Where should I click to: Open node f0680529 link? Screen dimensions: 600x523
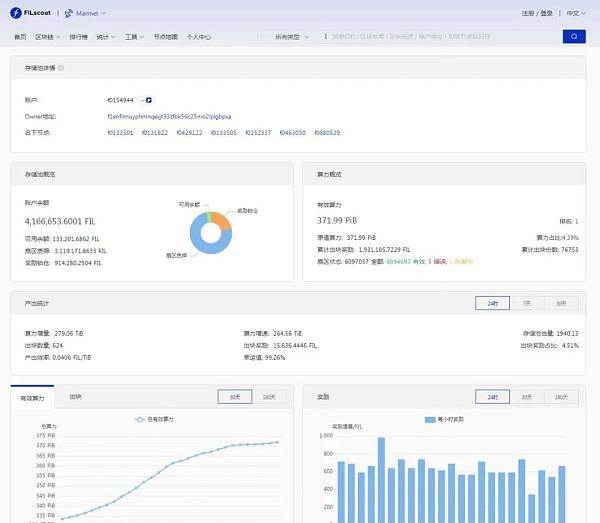327,132
